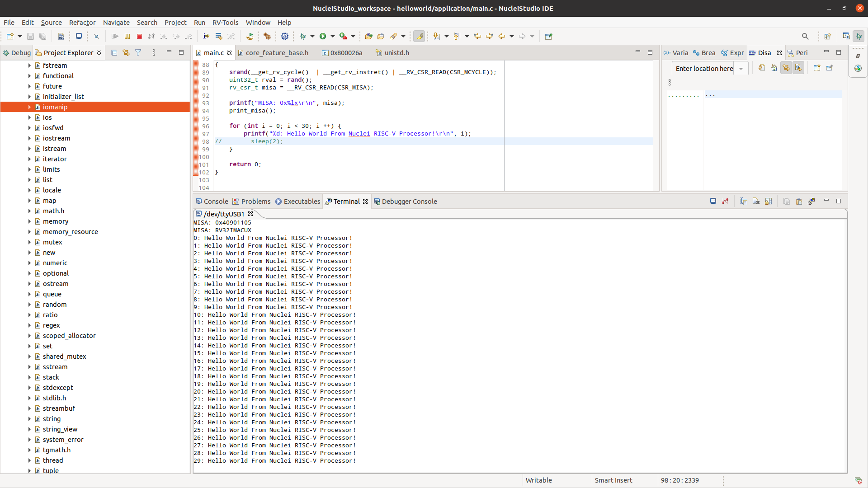Image resolution: width=868 pixels, height=488 pixels.
Task: Switch to the Debug perspective icon
Action: point(859,36)
